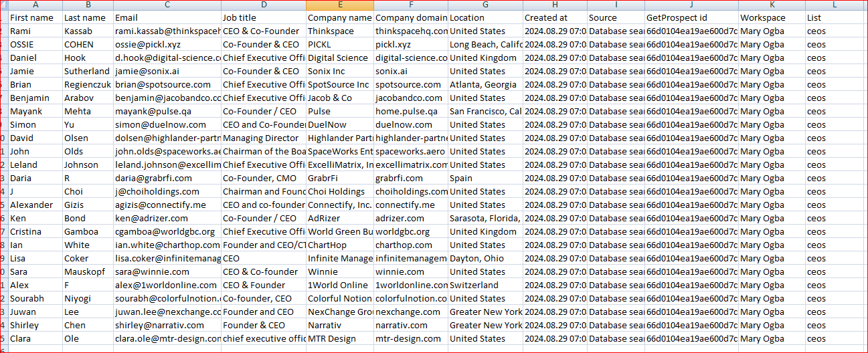This screenshot has height=353, width=868.
Task: Select first name cell 'Benjamin'
Action: click(35, 98)
